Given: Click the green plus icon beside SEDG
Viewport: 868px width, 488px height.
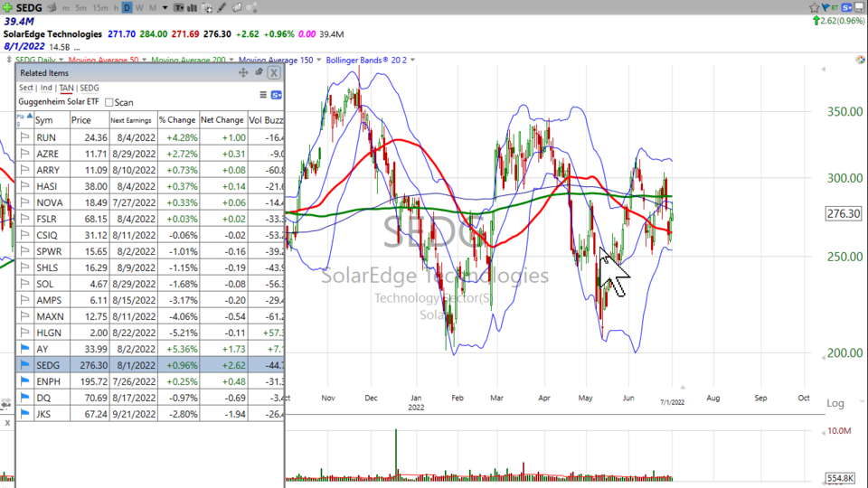Looking at the screenshot, I should (9, 8).
